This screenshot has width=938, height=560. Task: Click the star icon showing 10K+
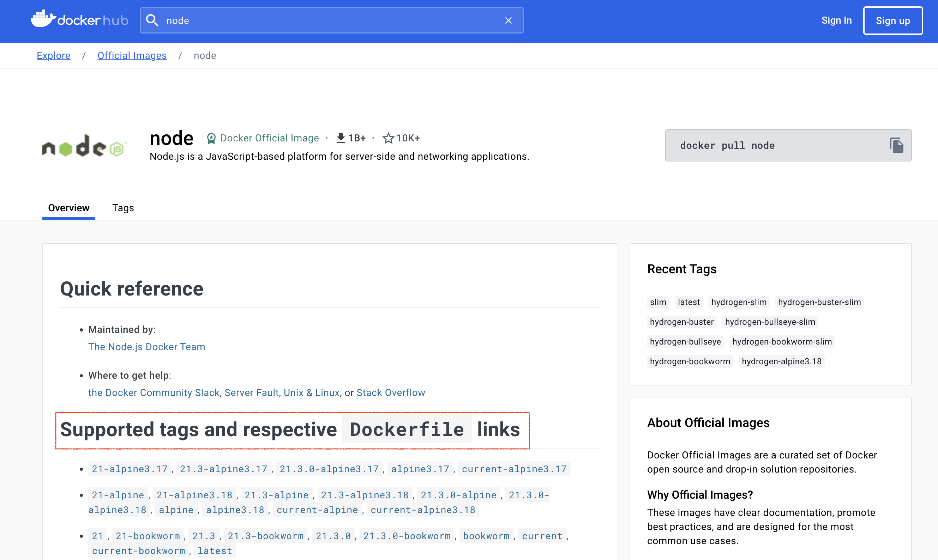(x=388, y=138)
